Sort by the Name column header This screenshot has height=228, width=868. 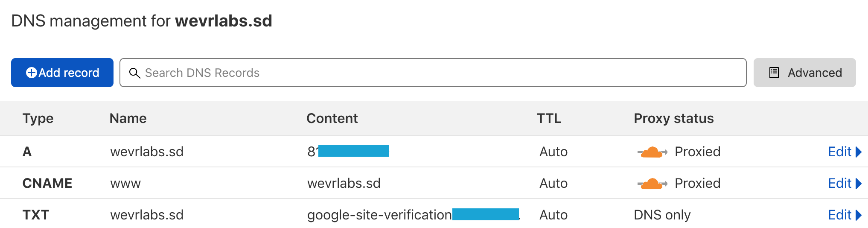pos(128,118)
